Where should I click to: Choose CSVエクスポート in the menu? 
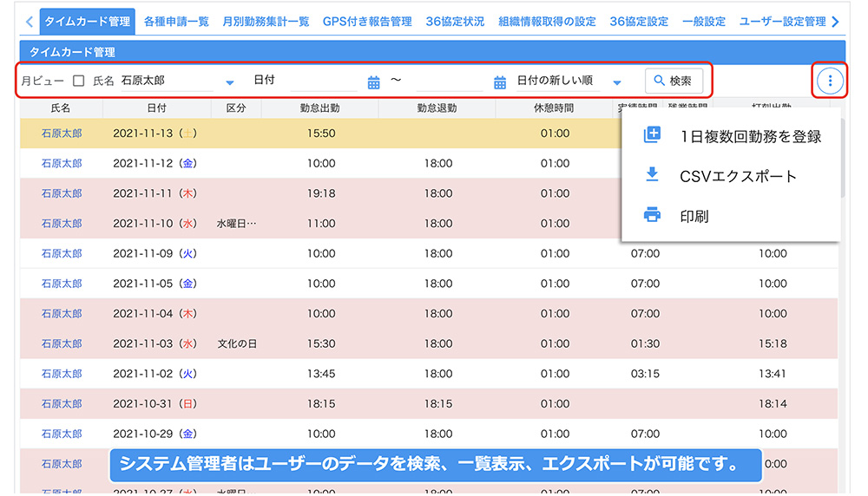(731, 176)
